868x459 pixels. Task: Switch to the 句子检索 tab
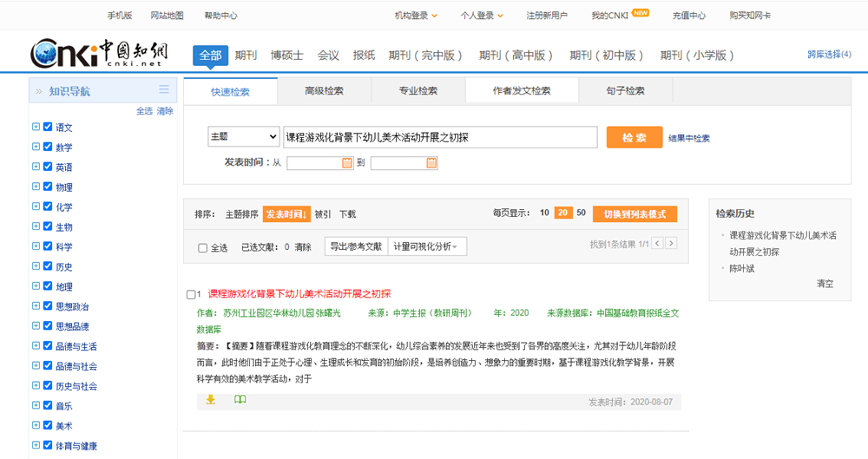[626, 91]
